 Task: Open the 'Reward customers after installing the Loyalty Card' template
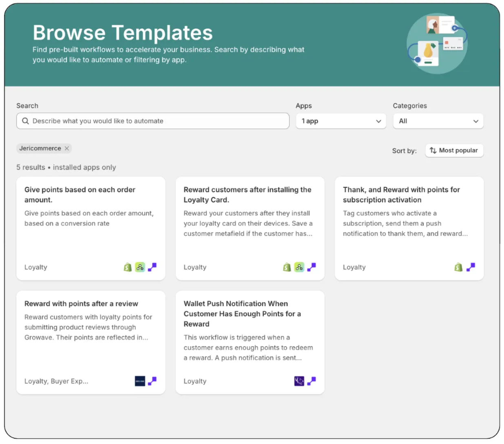click(x=247, y=195)
